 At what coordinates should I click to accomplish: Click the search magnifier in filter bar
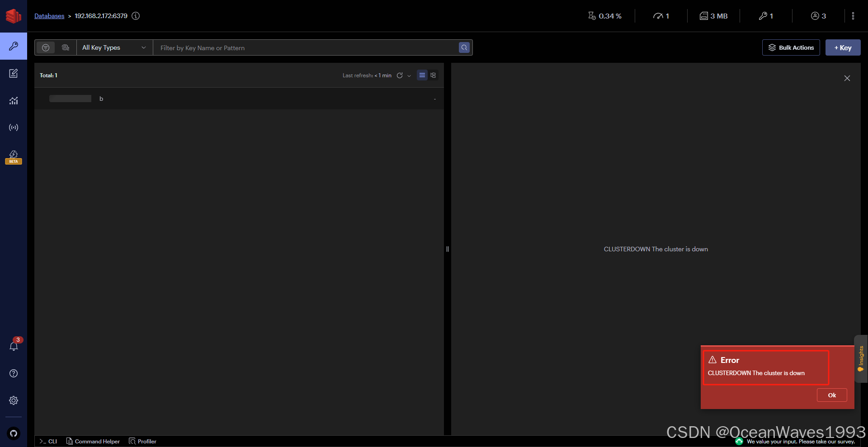(x=464, y=47)
